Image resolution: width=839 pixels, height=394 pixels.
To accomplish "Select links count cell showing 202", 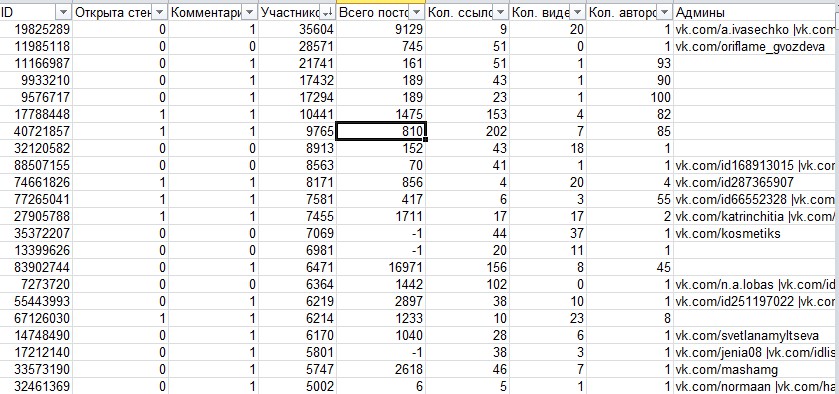I will point(467,131).
